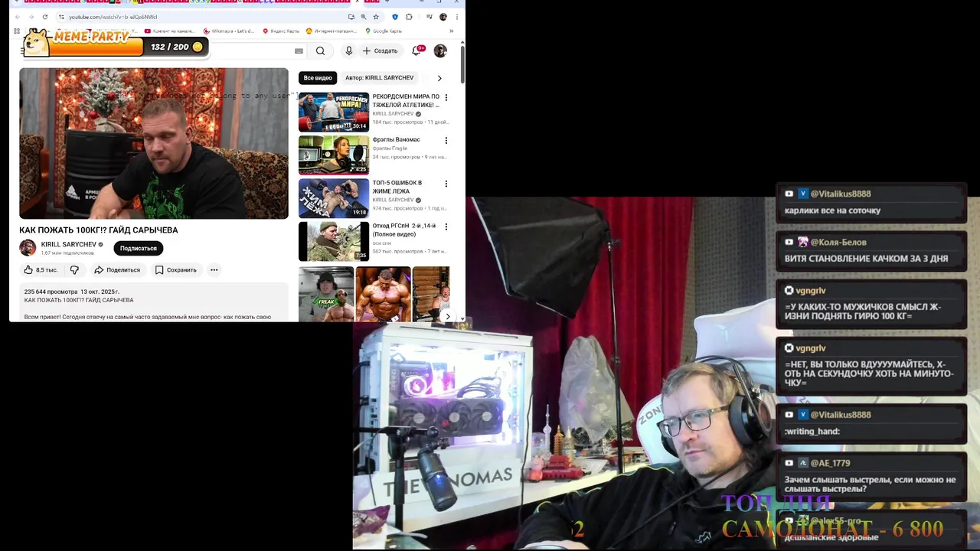Click the Создать button
Screen dimensions: 980x551
coord(381,51)
